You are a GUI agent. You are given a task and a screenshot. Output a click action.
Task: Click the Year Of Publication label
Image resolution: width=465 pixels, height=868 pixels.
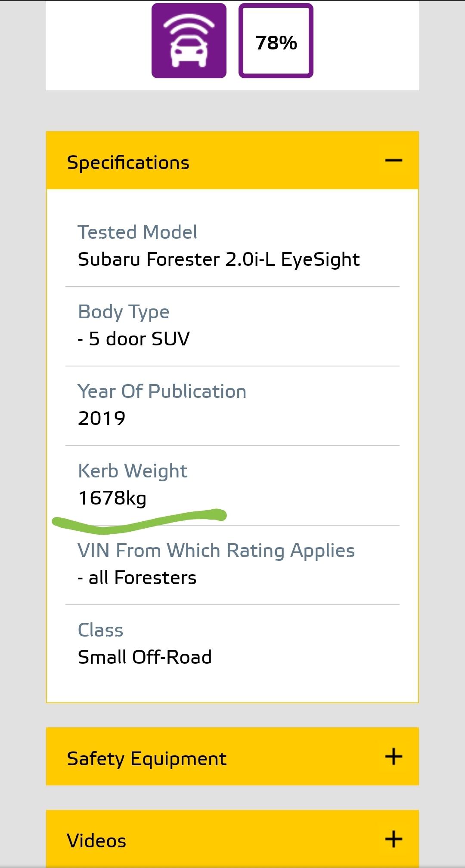162,391
